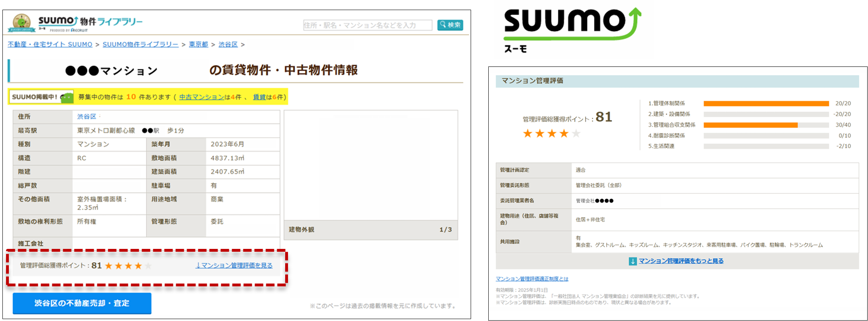Expand マンション管理評価をもっと見る
Viewport: 868px width, 321px height.
click(x=681, y=261)
